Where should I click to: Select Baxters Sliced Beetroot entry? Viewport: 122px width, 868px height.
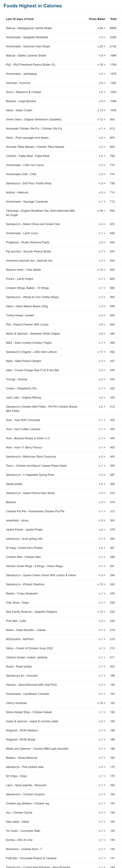coord(61,758)
